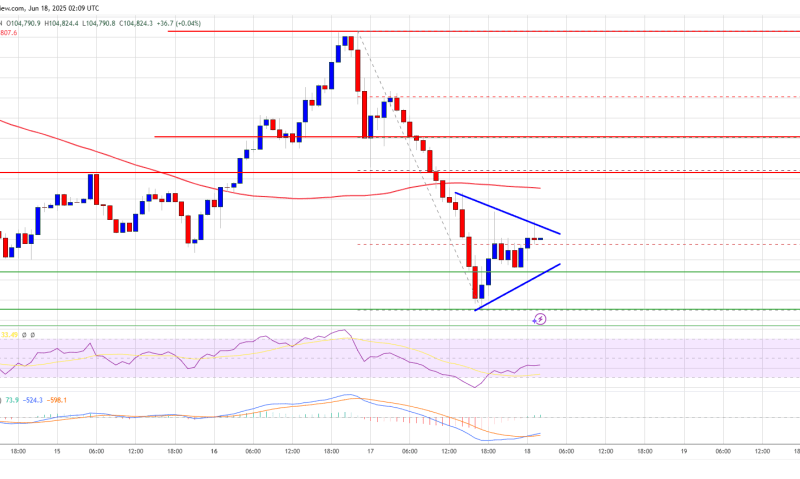Select the open value O104,790.9
The image size is (800, 479).
click(21, 23)
